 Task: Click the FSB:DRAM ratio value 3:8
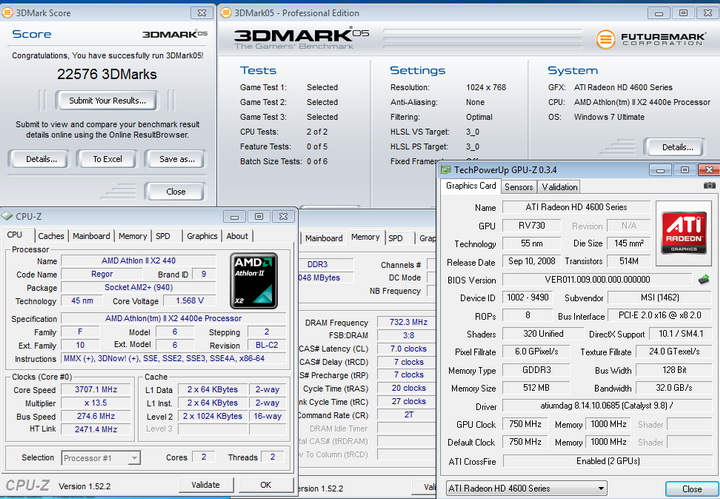pyautogui.click(x=408, y=336)
